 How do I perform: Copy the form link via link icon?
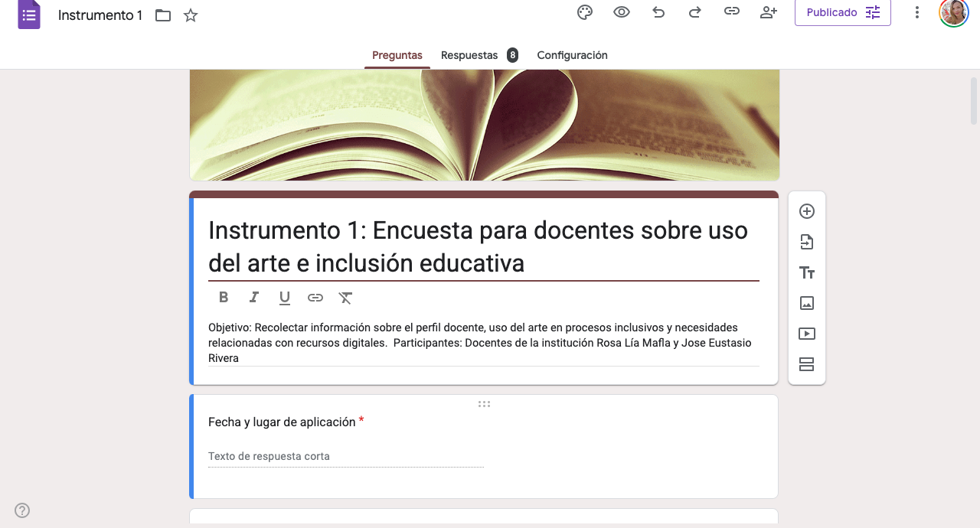[732, 12]
